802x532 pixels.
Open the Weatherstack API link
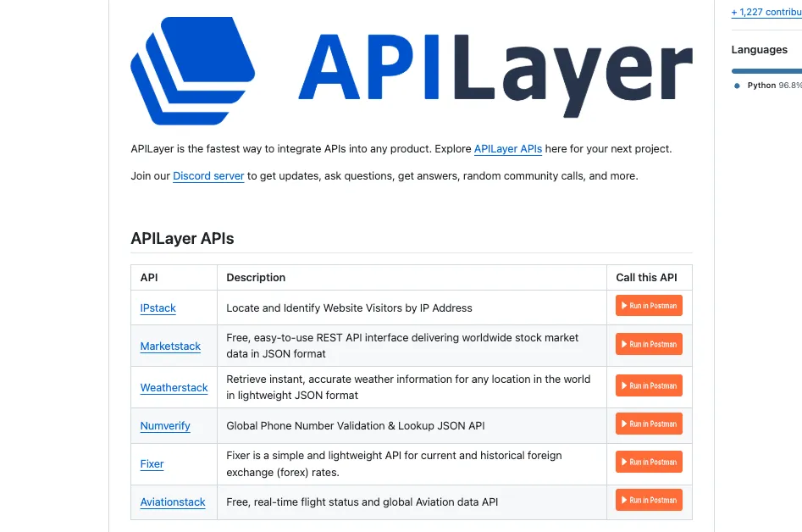tap(174, 388)
